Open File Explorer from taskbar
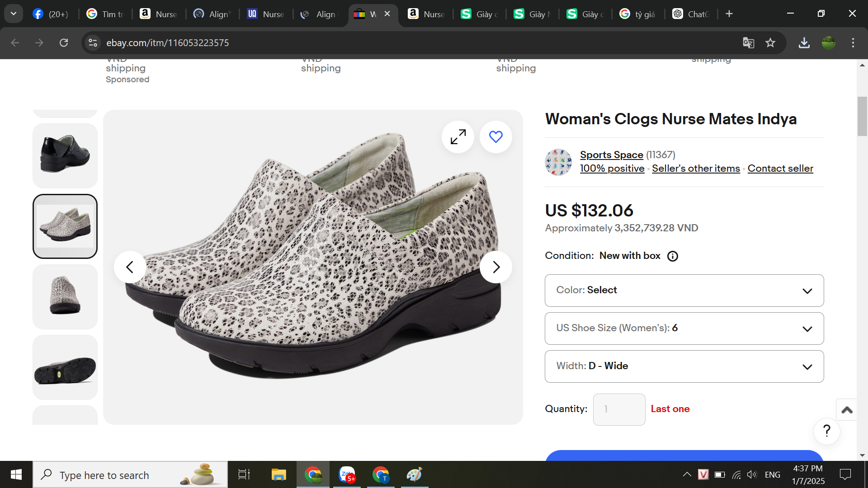Image resolution: width=868 pixels, height=488 pixels. (278, 475)
